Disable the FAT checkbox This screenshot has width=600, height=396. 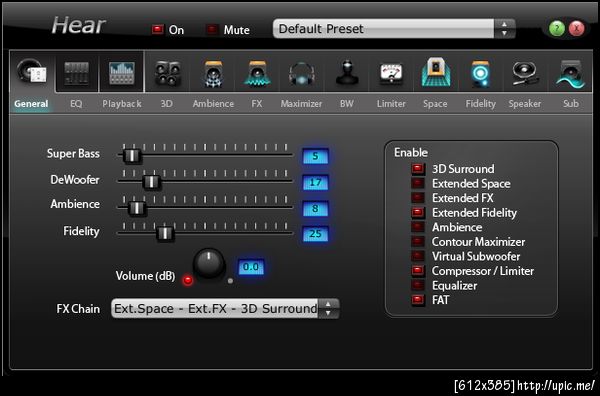[x=417, y=300]
